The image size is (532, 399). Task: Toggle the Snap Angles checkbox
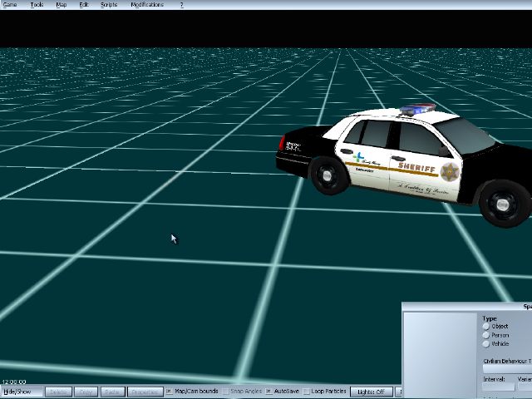225,392
